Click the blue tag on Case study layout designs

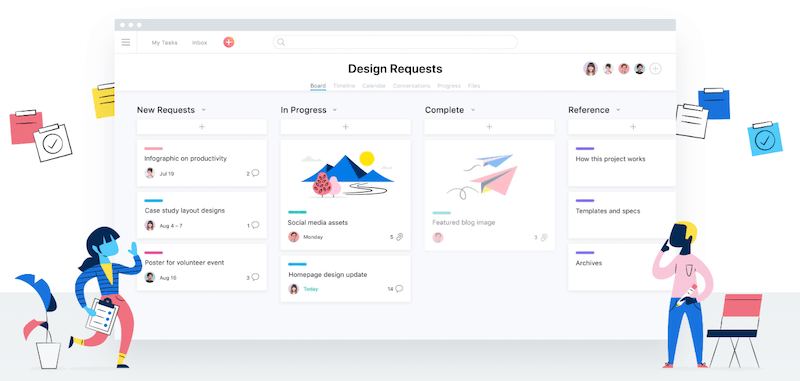tap(154, 200)
